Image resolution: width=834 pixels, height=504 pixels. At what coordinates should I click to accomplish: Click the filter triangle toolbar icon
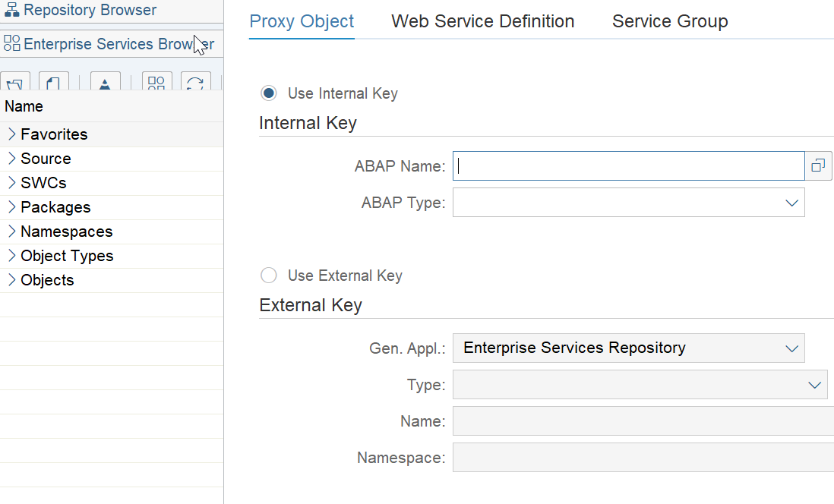pyautogui.click(x=105, y=81)
